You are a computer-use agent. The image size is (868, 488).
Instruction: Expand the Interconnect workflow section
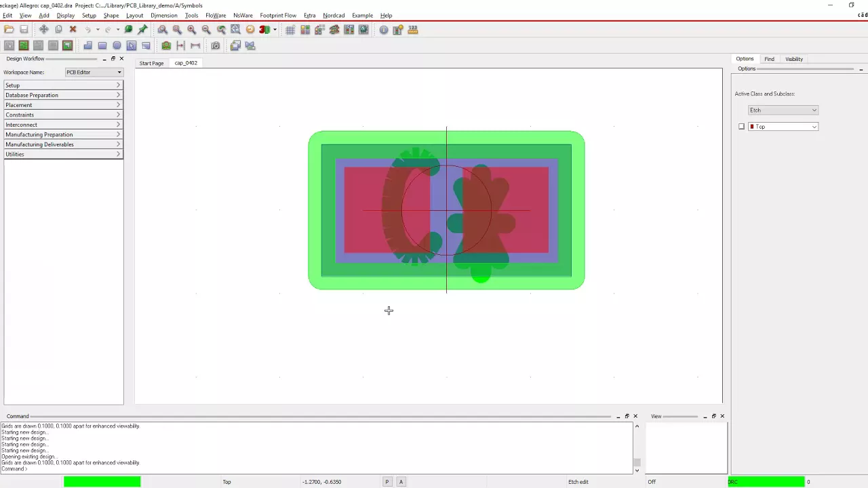[63, 125]
